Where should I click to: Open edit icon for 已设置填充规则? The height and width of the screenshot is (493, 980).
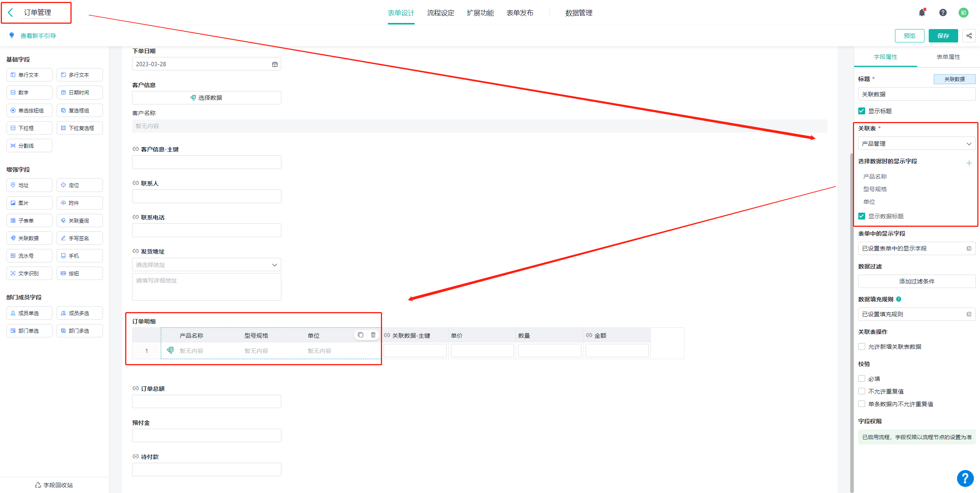(969, 314)
